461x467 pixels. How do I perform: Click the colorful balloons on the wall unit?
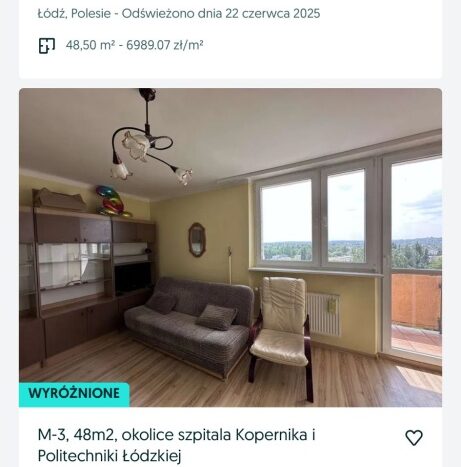(x=112, y=201)
